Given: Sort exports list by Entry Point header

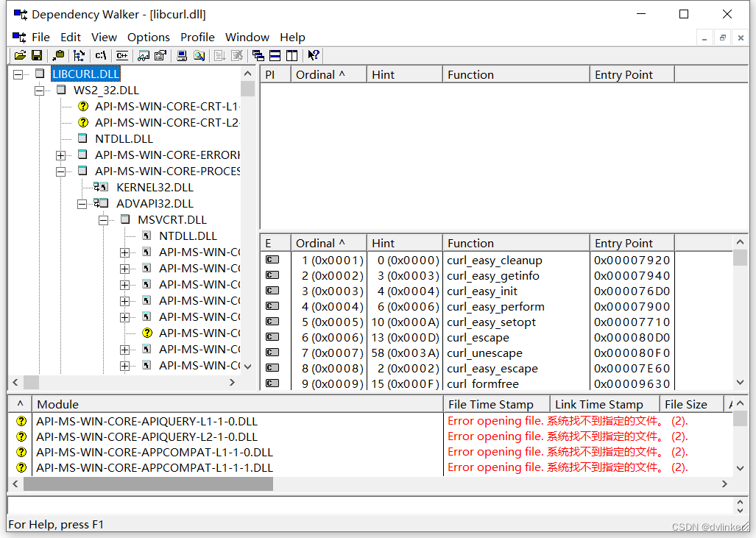Looking at the screenshot, I should [632, 243].
